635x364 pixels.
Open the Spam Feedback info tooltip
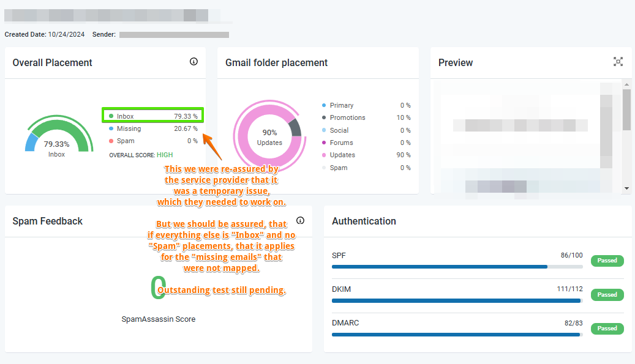tap(300, 221)
